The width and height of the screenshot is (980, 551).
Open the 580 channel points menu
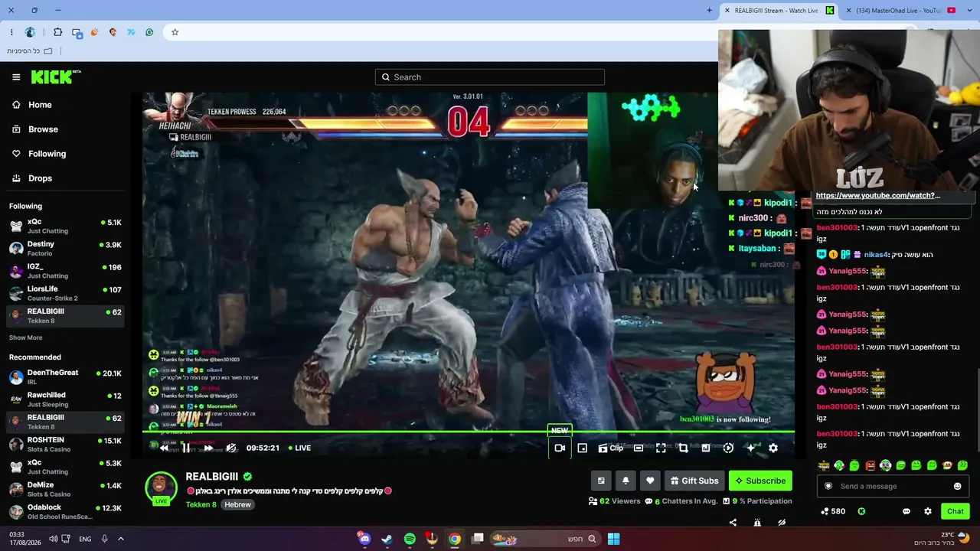pos(832,511)
